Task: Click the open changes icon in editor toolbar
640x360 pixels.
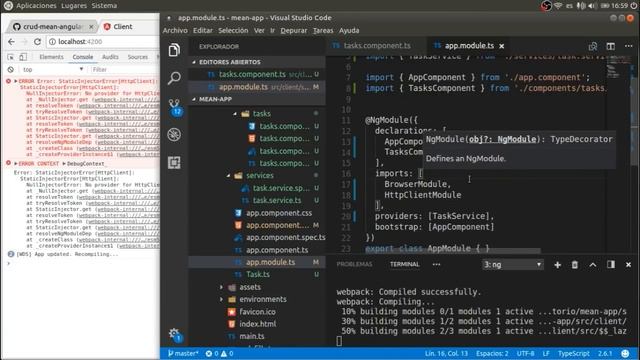Action: (593, 46)
